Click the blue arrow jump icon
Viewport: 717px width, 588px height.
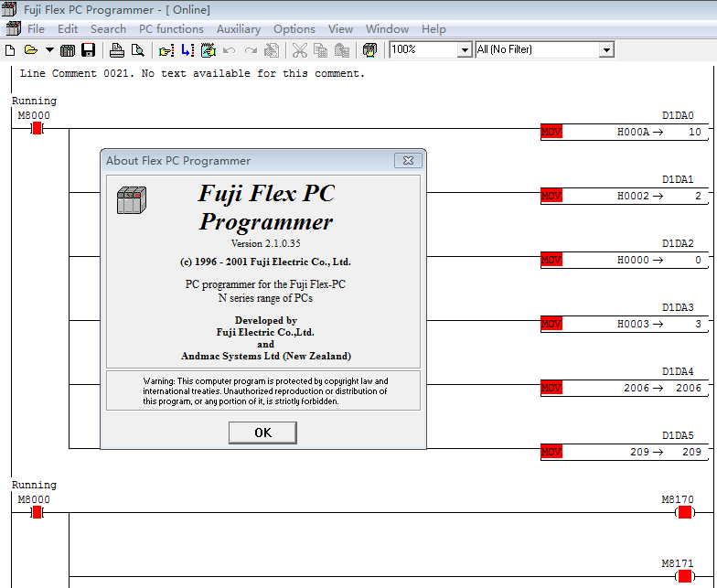187,49
